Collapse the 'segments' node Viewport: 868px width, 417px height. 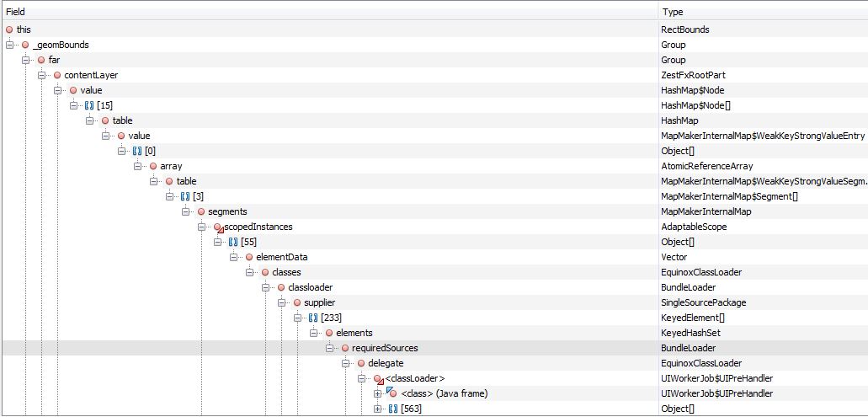[x=185, y=211]
